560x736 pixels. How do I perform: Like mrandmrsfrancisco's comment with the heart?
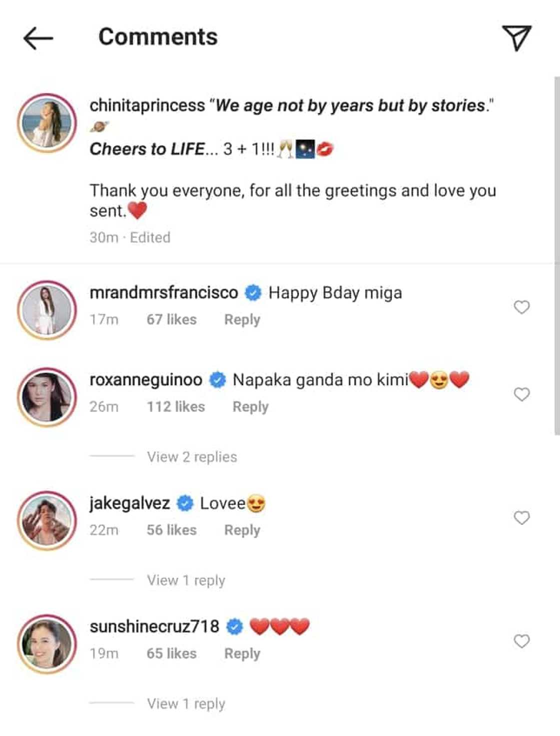point(521,307)
